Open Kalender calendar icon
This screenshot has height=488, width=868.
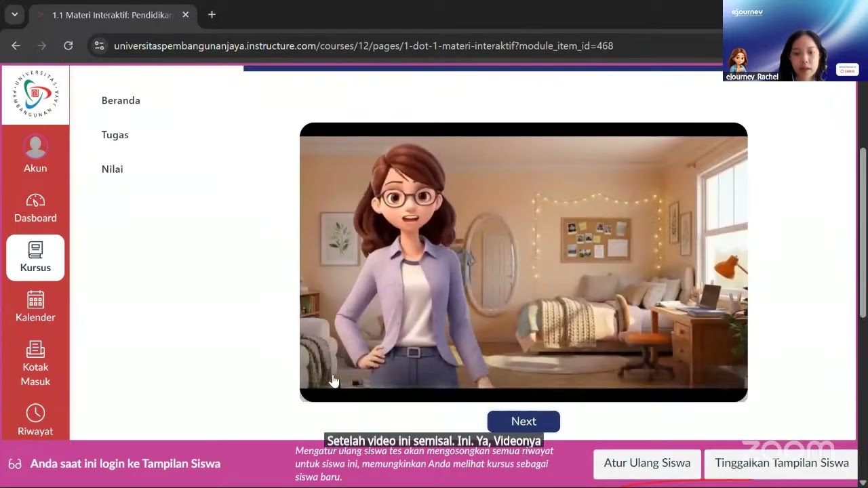(35, 299)
